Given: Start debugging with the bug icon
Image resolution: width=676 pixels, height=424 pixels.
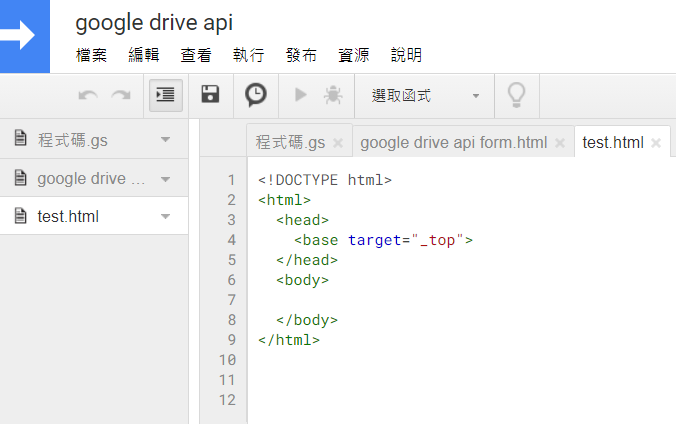Looking at the screenshot, I should (x=333, y=95).
